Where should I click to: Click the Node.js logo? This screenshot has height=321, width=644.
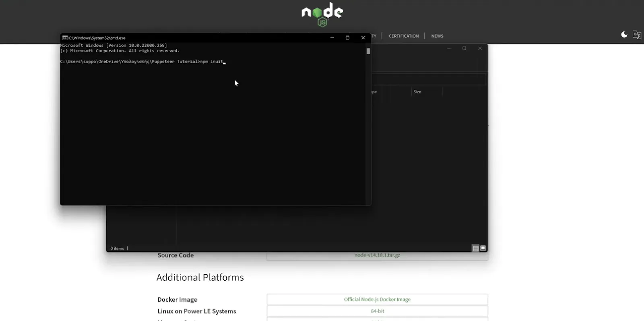[x=322, y=14]
